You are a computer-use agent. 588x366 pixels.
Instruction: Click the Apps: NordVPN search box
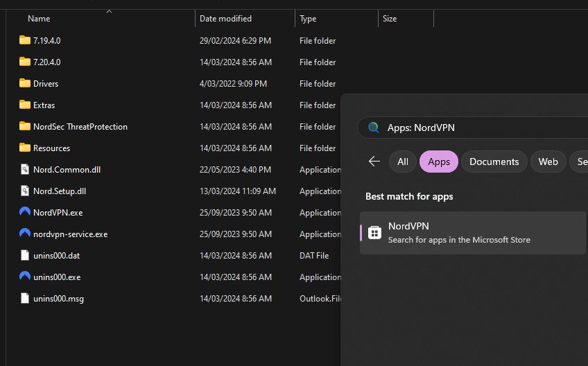[472, 128]
